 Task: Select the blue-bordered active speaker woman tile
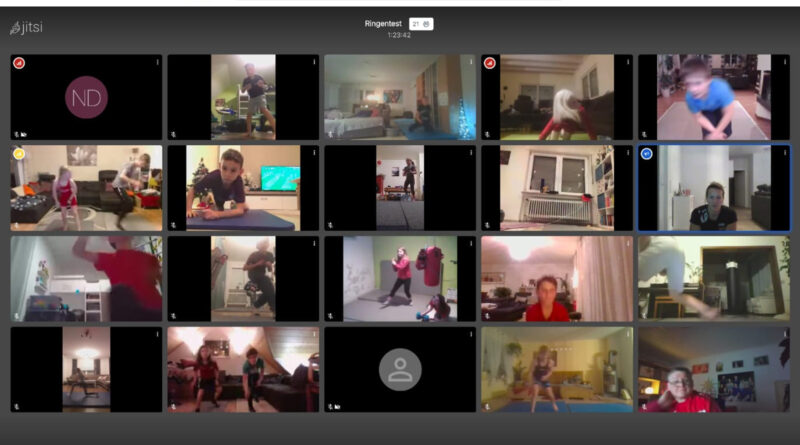coord(714,188)
